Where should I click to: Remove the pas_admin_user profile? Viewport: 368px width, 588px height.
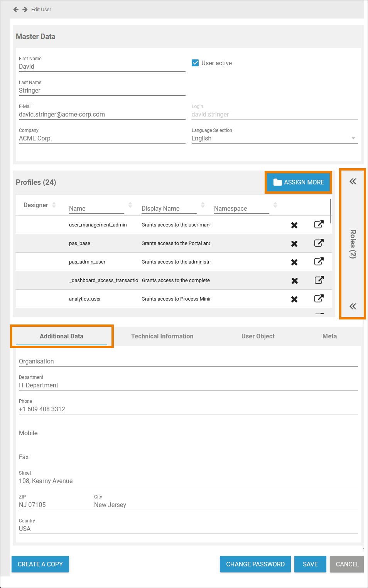(294, 262)
